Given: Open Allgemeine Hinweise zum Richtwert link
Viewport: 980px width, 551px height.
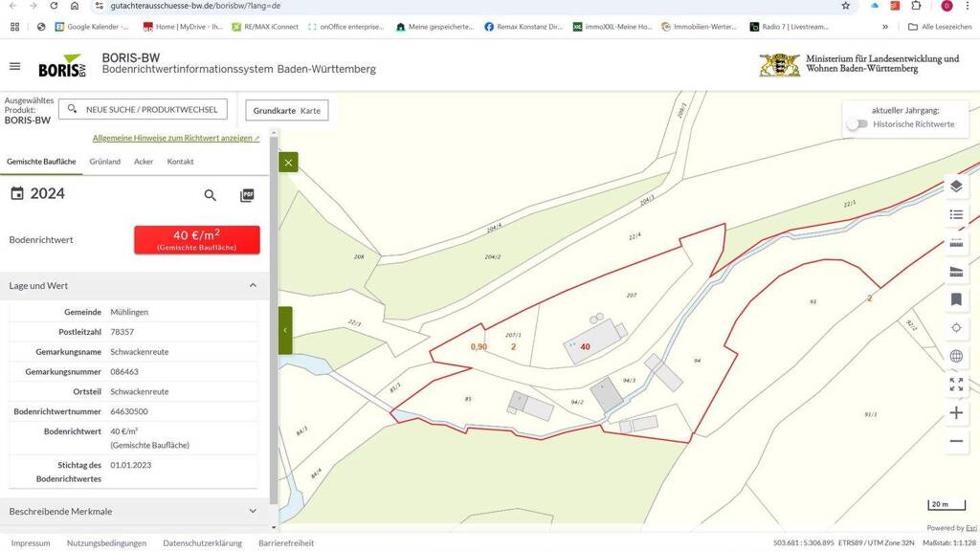Looking at the screenshot, I should click(175, 138).
